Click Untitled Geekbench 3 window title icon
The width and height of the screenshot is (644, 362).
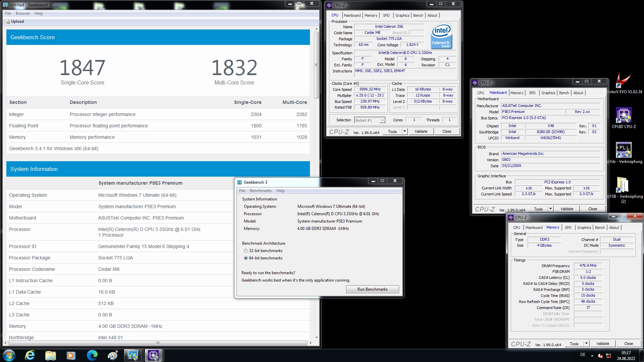[x=5, y=5]
